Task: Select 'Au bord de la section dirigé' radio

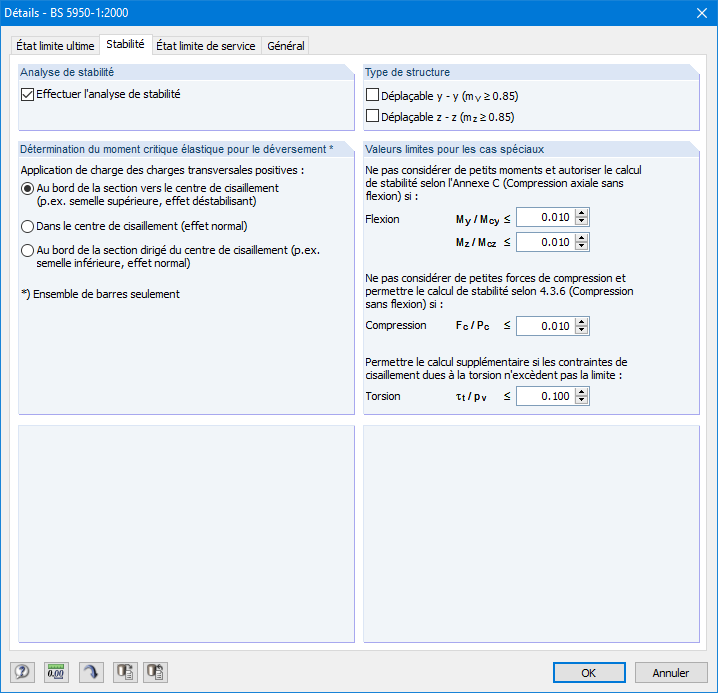Action: pyautogui.click(x=27, y=250)
